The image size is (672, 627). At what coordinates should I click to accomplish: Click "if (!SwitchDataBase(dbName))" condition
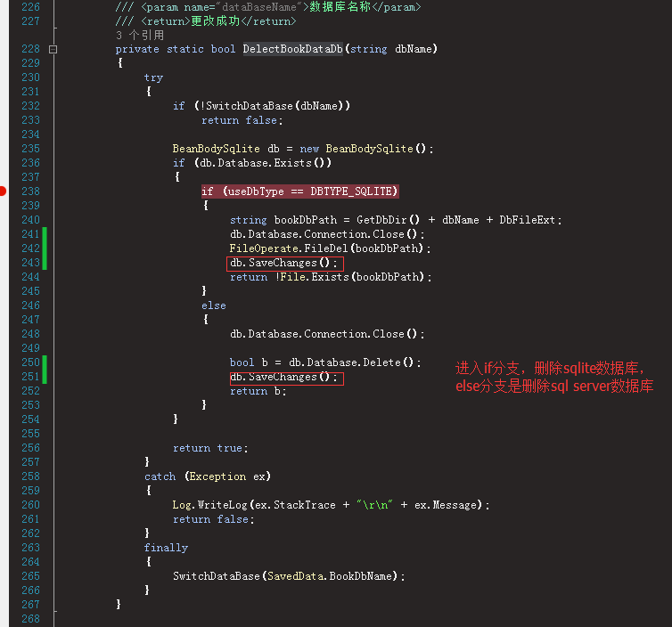pyautogui.click(x=261, y=106)
